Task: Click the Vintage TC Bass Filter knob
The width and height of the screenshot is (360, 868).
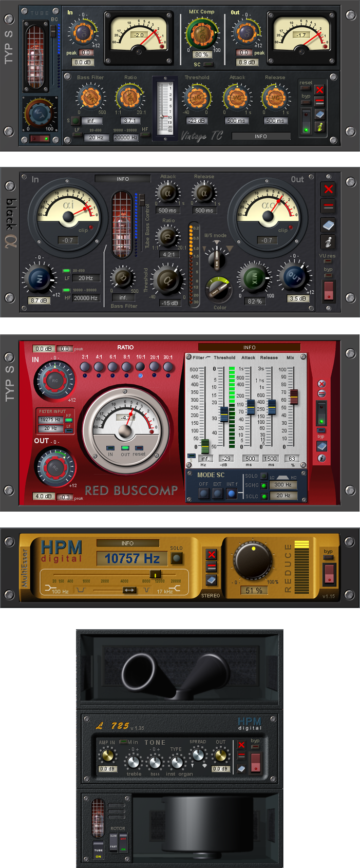Action: [x=91, y=98]
